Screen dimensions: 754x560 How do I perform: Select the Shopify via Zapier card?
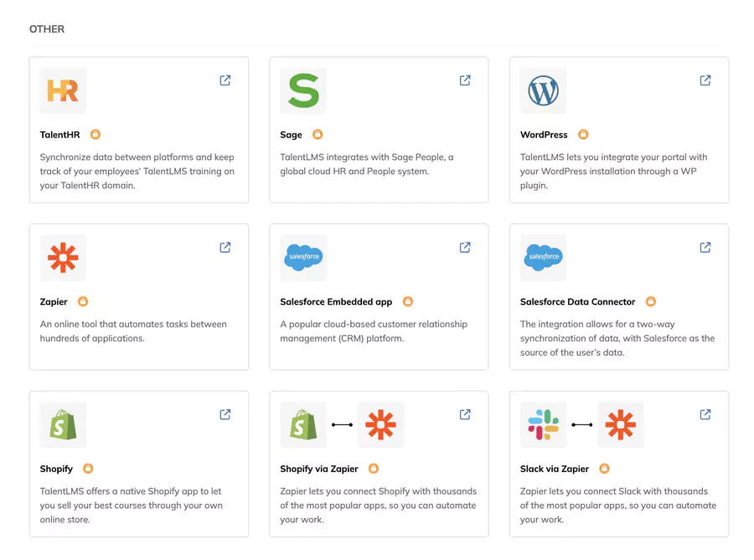pyautogui.click(x=379, y=465)
